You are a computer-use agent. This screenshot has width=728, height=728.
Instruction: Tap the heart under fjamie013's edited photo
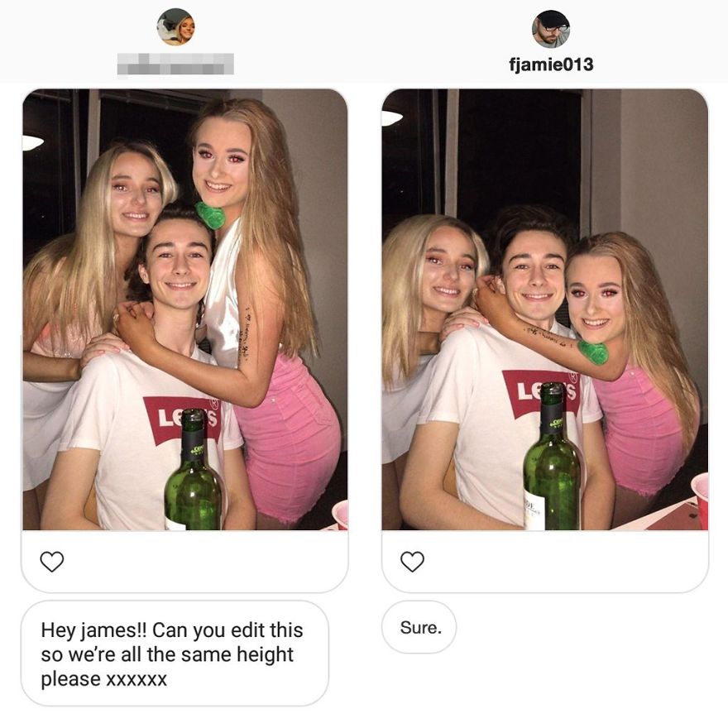pyautogui.click(x=412, y=562)
